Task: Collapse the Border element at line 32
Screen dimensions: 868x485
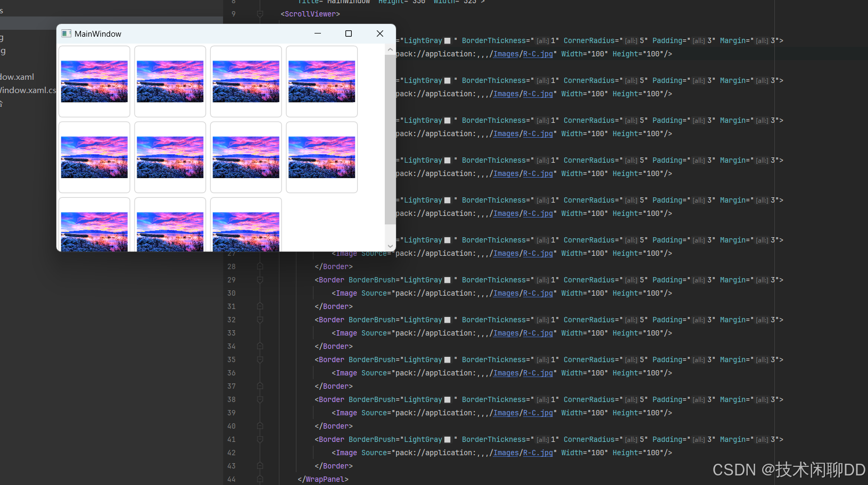Action: [260, 320]
